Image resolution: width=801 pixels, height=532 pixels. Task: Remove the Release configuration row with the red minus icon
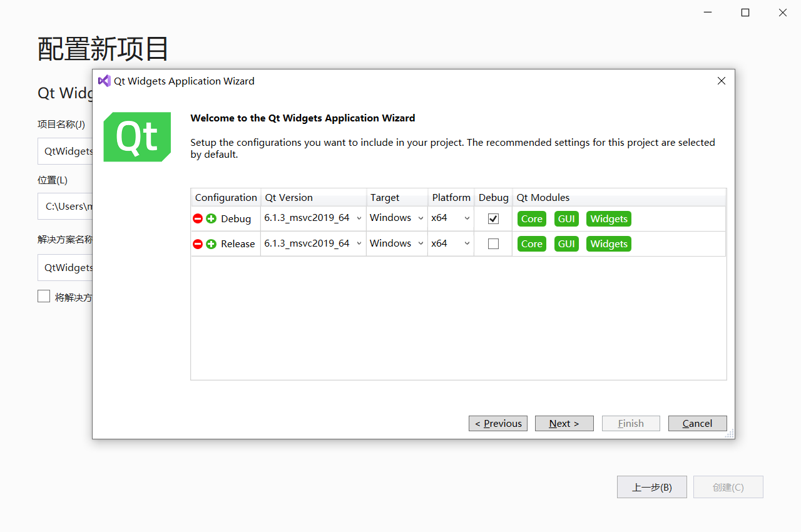pyautogui.click(x=198, y=243)
